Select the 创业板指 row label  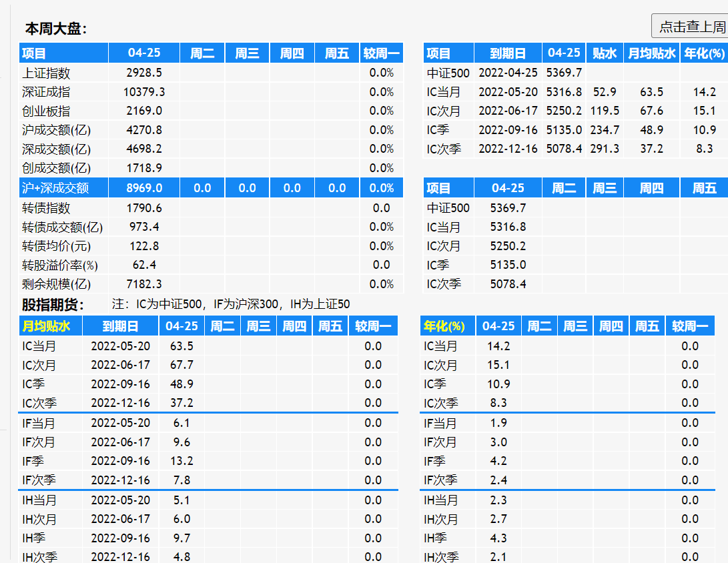click(46, 111)
